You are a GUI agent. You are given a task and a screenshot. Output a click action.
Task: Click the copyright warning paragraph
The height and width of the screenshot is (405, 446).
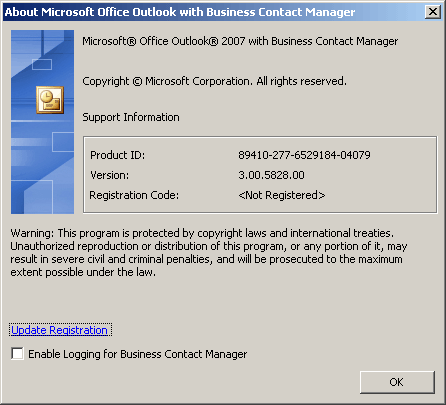pyautogui.click(x=209, y=253)
